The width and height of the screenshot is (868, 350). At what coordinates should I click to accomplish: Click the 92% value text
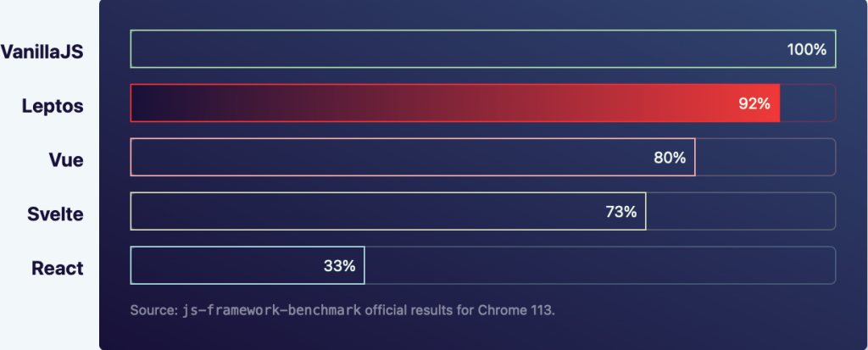[754, 103]
